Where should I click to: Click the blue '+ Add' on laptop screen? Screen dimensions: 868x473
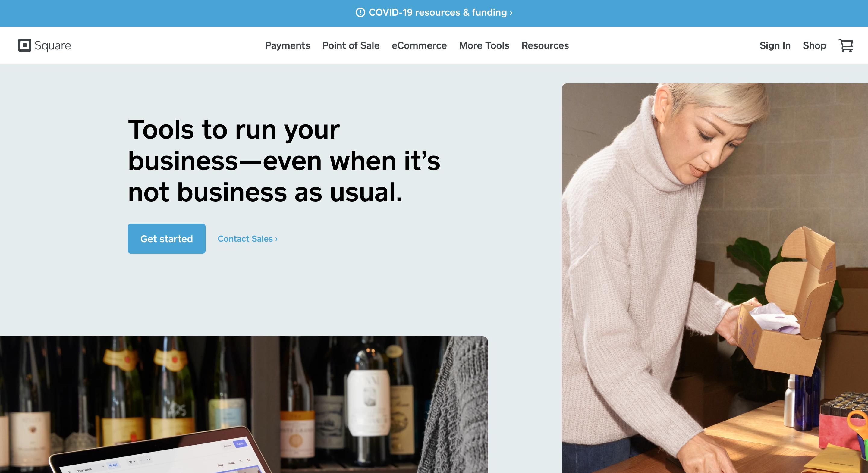113,465
